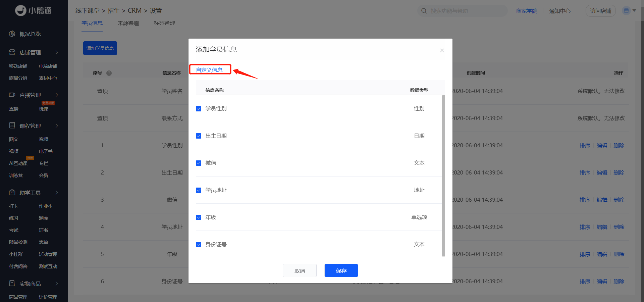The image size is (644, 302).
Task: Open 题库 in sidebar
Action: [44, 218]
